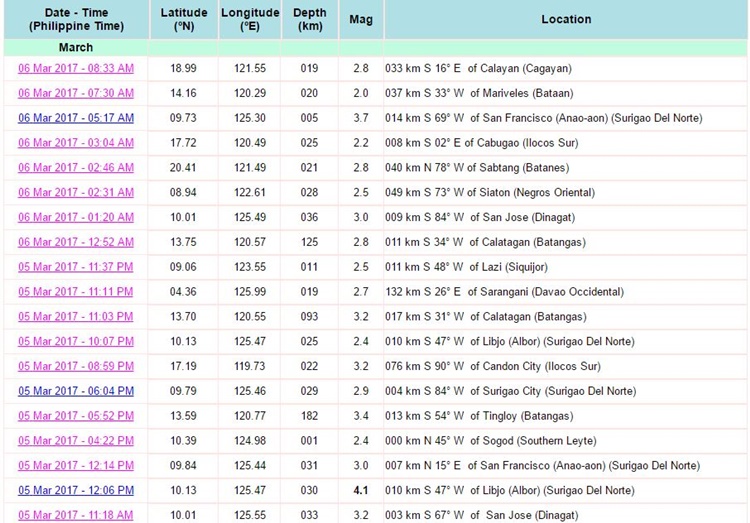Viewport: 750px width, 523px height.
Task: Select the 20.41 latitude value
Action: [183, 168]
